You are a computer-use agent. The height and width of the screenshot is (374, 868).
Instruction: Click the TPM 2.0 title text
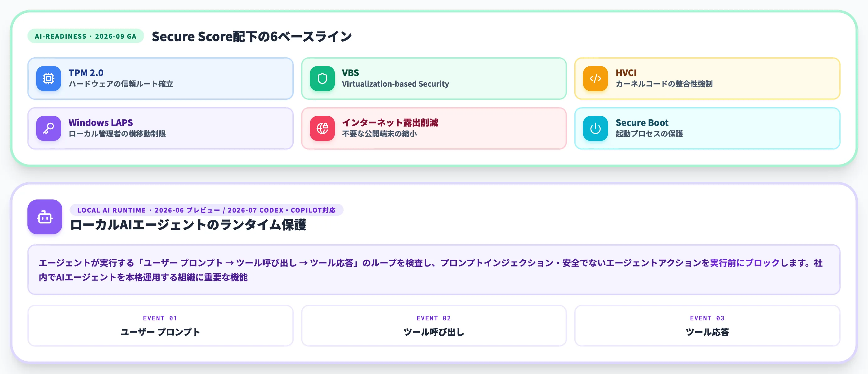[x=86, y=73]
